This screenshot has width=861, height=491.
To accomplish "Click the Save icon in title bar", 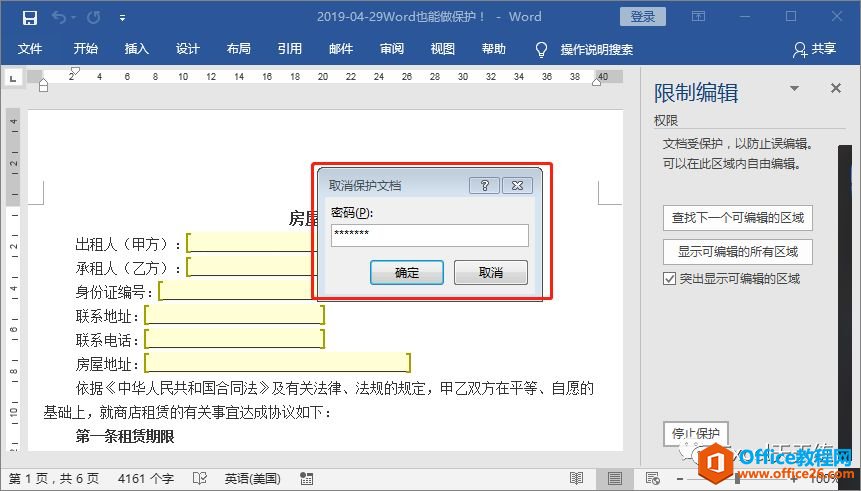I will pyautogui.click(x=29, y=17).
